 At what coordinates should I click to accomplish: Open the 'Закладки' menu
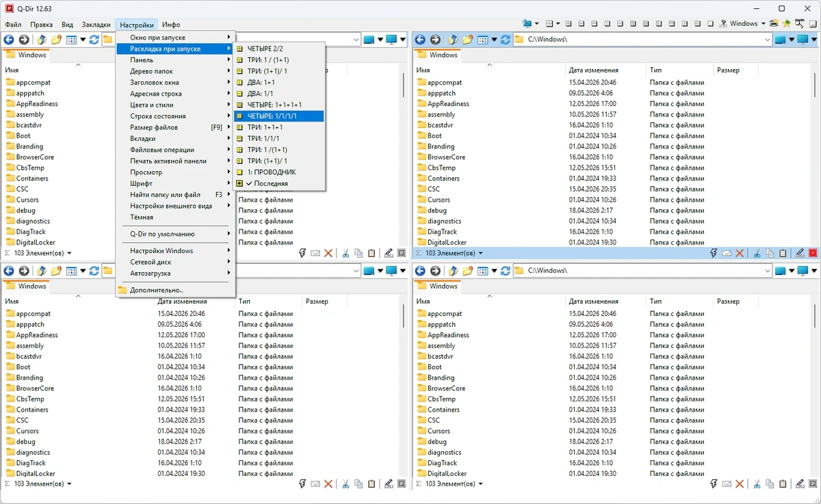(96, 25)
